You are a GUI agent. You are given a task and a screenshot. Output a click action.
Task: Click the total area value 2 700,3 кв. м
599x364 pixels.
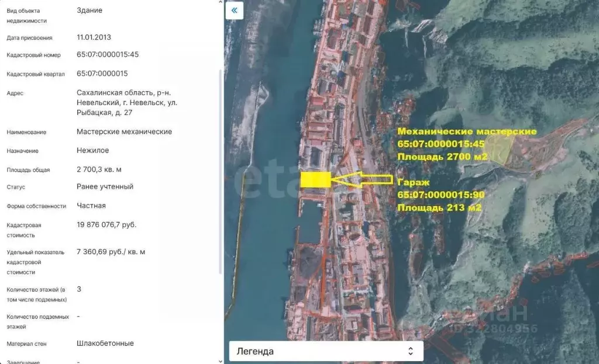tap(99, 169)
